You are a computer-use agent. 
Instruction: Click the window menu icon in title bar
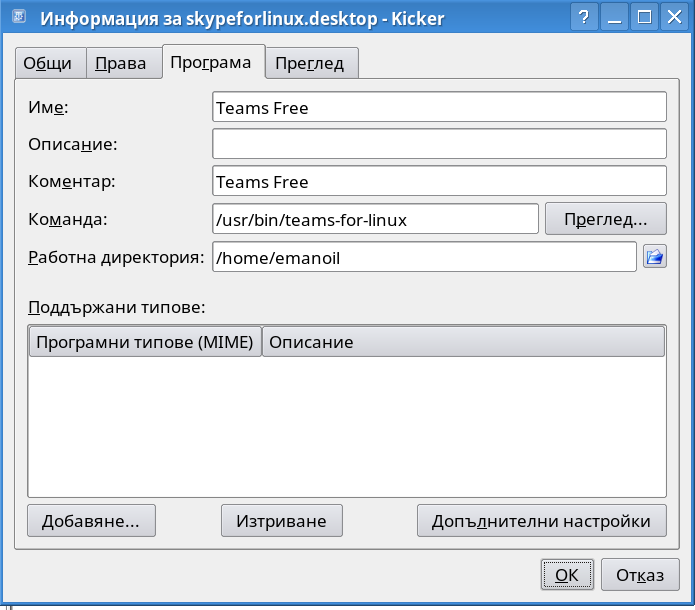pos(19,17)
